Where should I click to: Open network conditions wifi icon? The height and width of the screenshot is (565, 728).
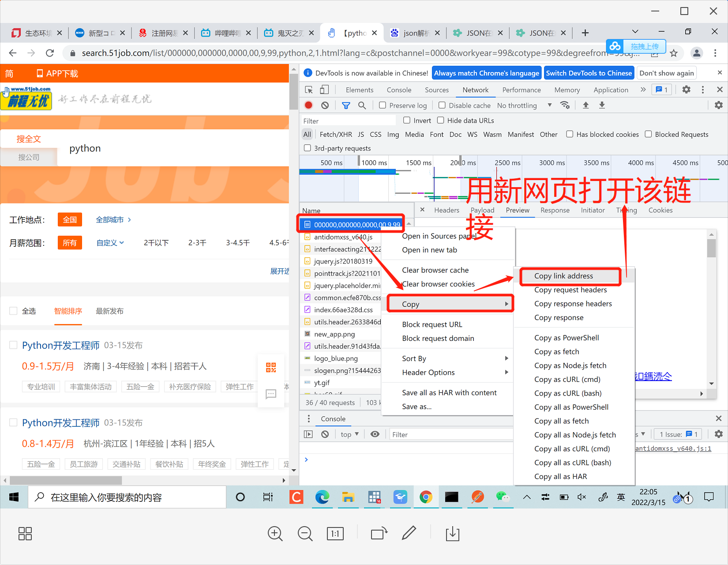tap(565, 105)
